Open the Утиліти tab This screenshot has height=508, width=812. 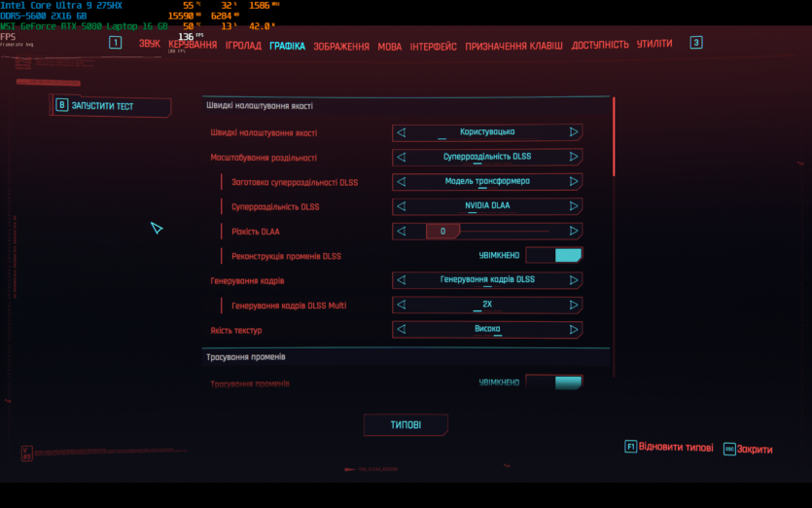[x=654, y=44]
